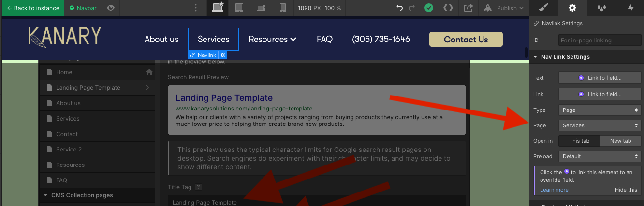
Task: Expand the Resources nav dropdown
Action: (273, 39)
